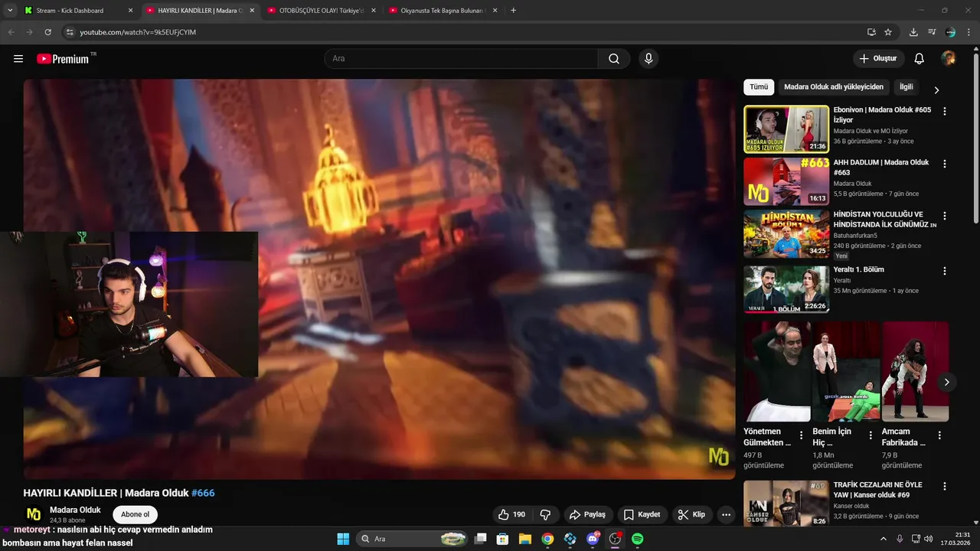Screen dimensions: 980x551
Task: Close the HAYIRLI KANDİLLER tab
Action: pyautogui.click(x=252, y=11)
